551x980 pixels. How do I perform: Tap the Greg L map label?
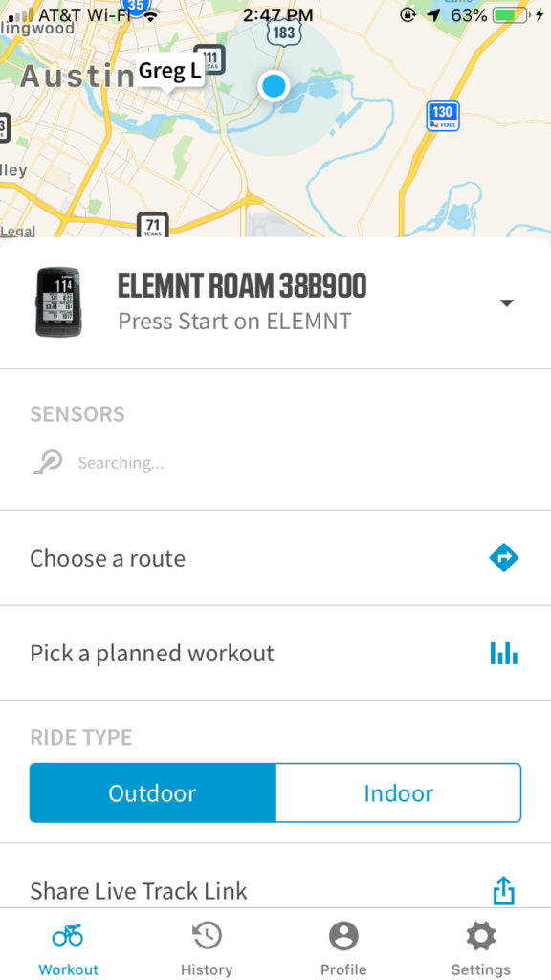[169, 71]
